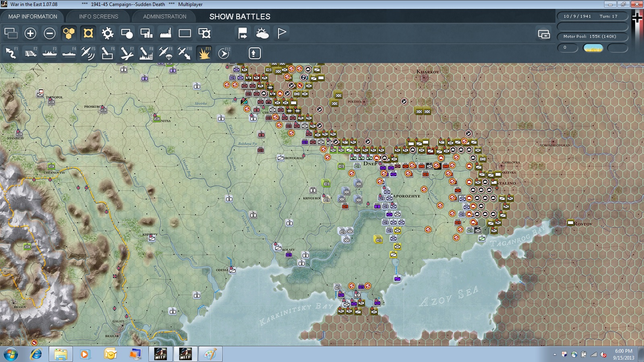Click the end turn F12 icon
The image size is (644, 362).
click(x=224, y=53)
